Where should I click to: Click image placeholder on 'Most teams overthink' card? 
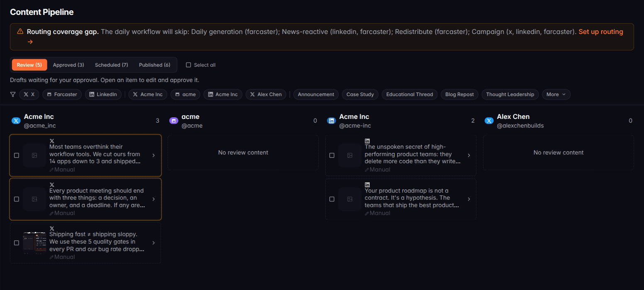coord(34,155)
